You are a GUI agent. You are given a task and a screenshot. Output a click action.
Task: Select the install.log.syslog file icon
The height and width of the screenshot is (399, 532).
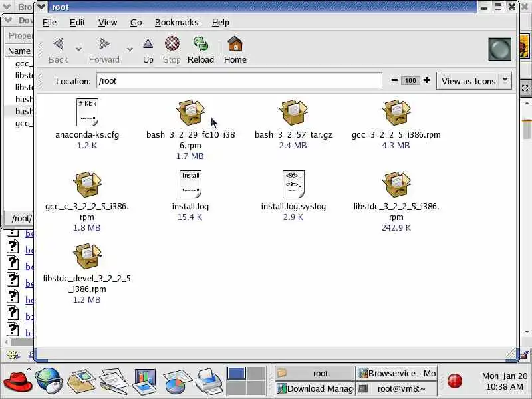[293, 184]
